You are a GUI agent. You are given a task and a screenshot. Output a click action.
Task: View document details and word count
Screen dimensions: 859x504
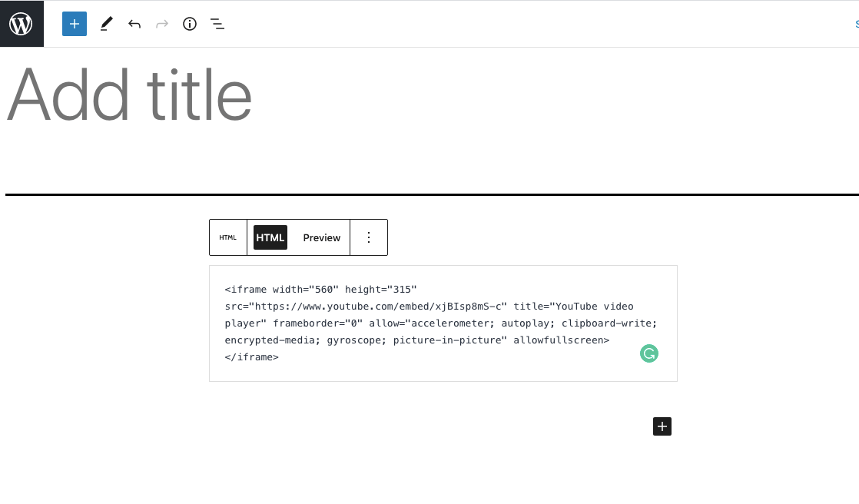(189, 24)
